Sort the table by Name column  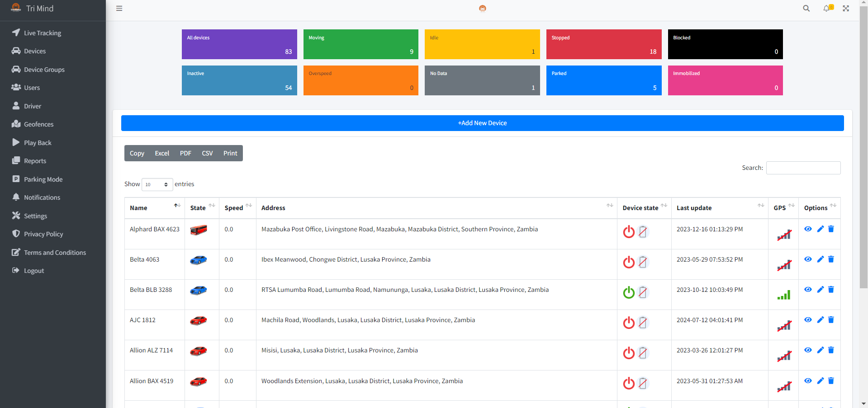tap(138, 207)
